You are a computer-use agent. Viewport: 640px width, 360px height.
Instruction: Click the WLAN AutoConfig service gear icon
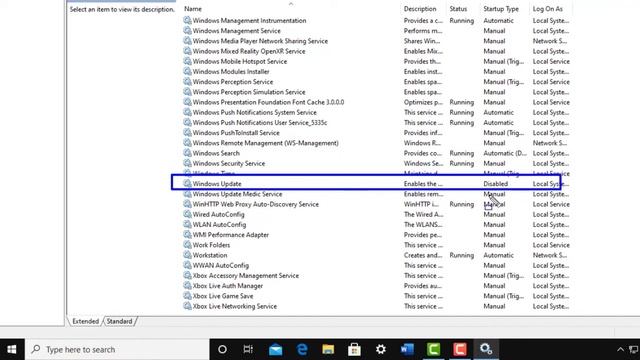click(x=187, y=224)
